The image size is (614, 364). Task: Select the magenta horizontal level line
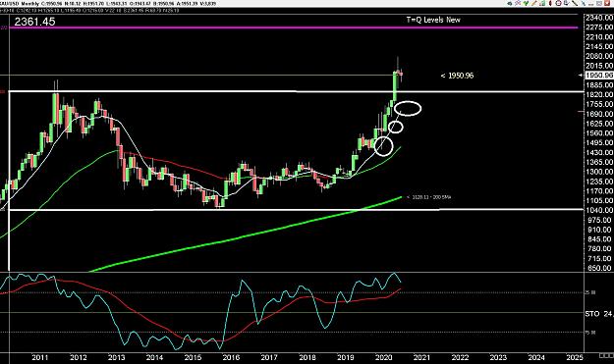(x=294, y=27)
